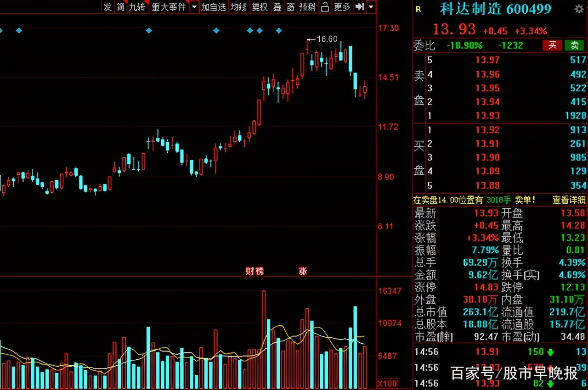Click the buy level 1 price 13.92

(x=487, y=130)
